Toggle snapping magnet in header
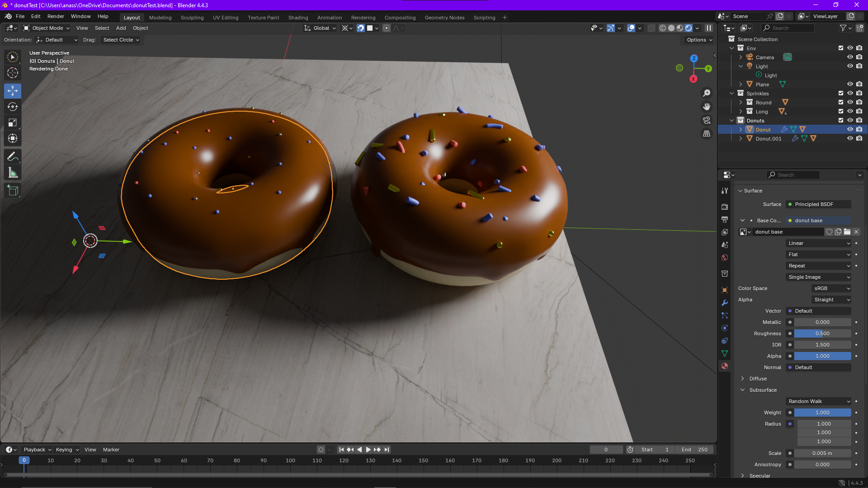This screenshot has height=488, width=868. 361,28
